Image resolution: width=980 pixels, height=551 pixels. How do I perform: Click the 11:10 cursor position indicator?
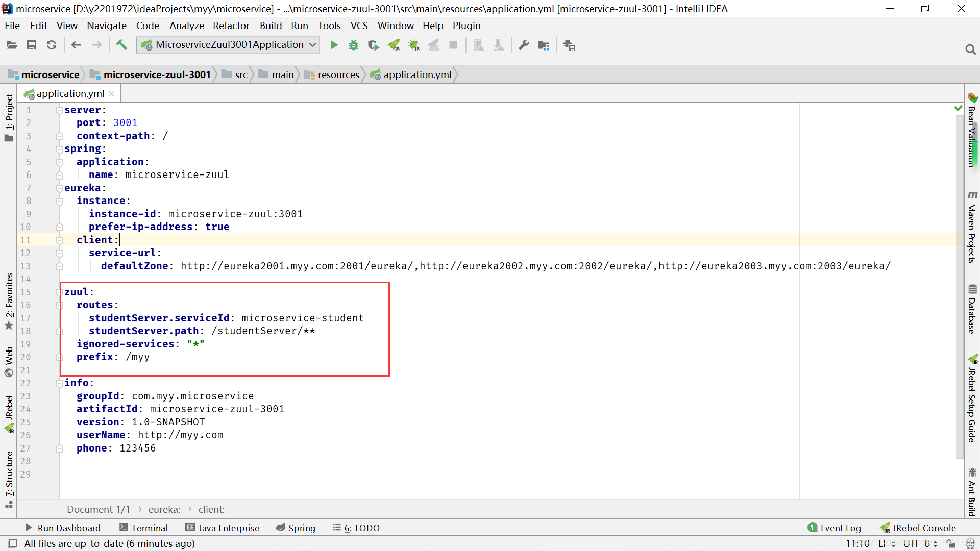click(x=857, y=543)
